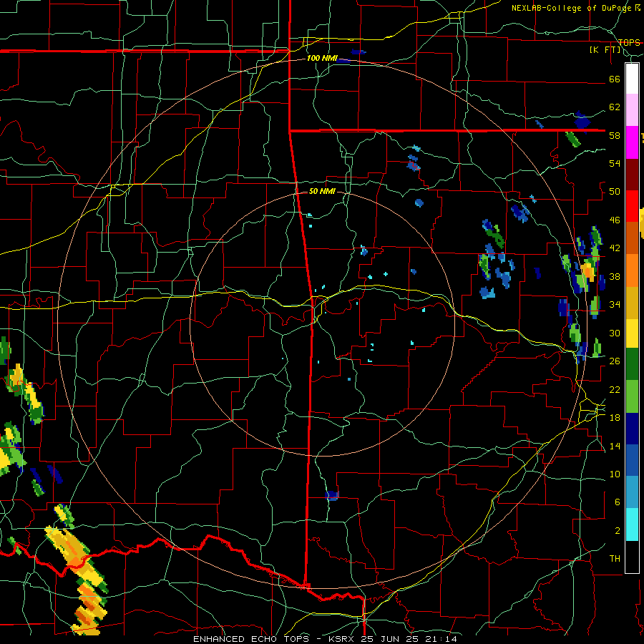Click the "10" legend value
Screen dimensions: 644x644
pos(615,474)
